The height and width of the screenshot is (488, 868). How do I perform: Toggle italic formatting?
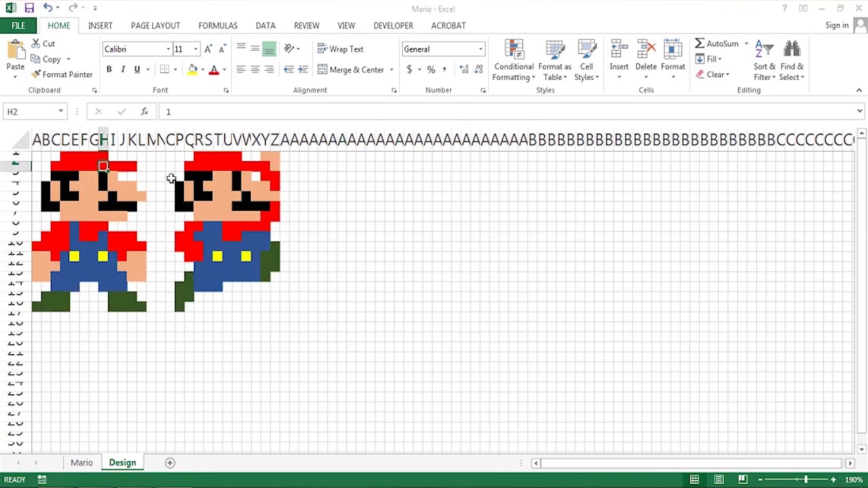coord(123,69)
